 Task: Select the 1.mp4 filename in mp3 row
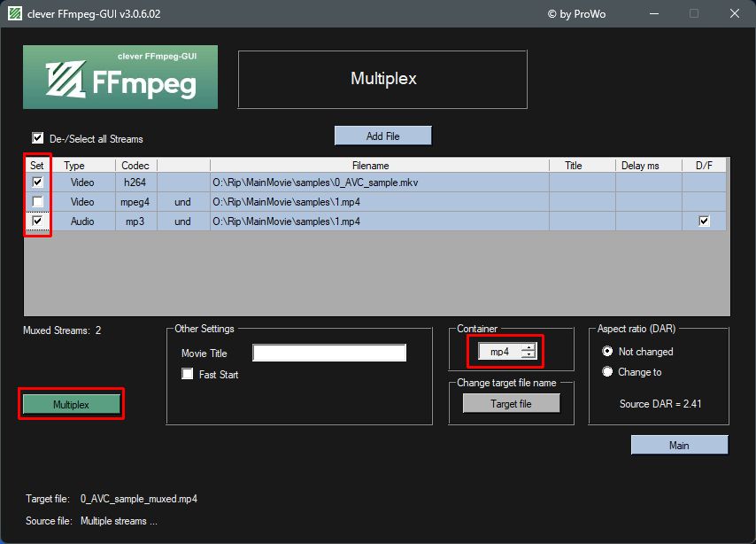coord(380,221)
